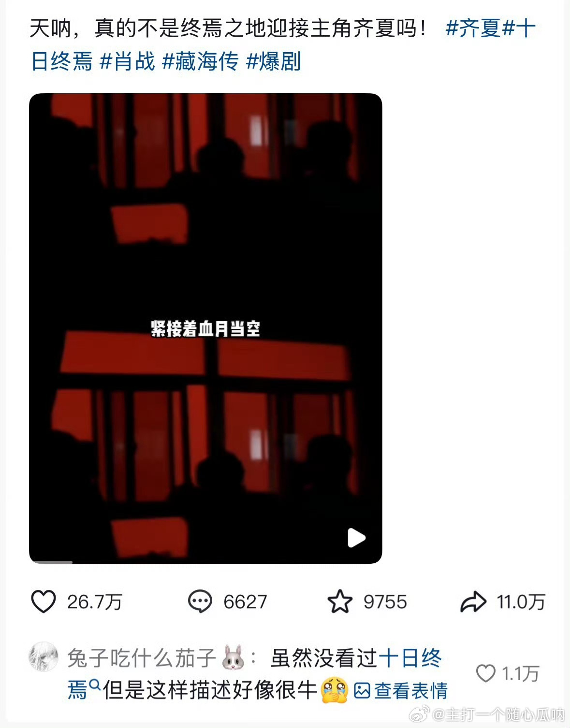Open the red-lit video thumbnail

point(205,328)
